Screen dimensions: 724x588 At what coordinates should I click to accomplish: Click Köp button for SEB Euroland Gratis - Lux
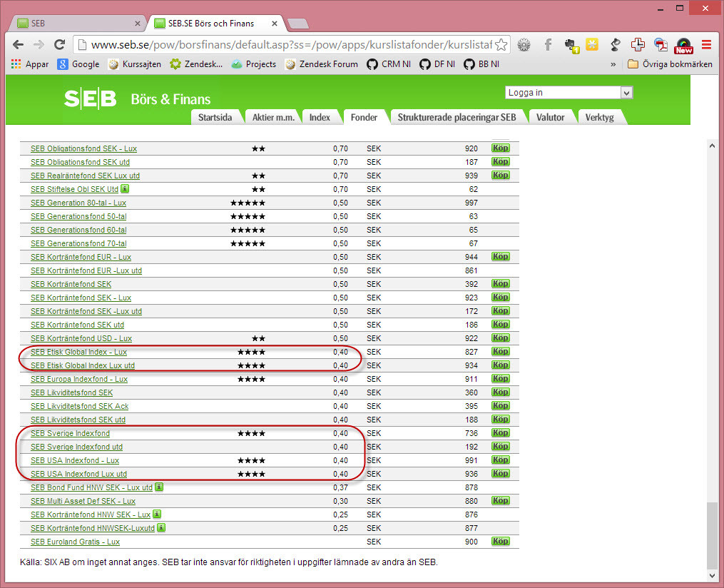pos(500,542)
